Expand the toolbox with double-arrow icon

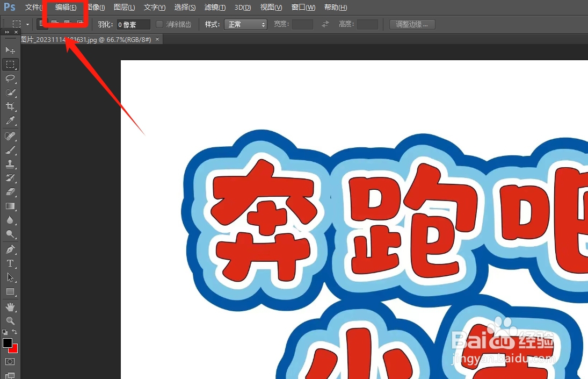7,32
